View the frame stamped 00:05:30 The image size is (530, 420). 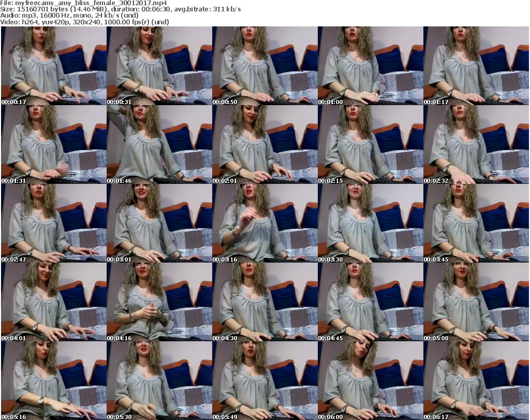pyautogui.click(x=159, y=381)
